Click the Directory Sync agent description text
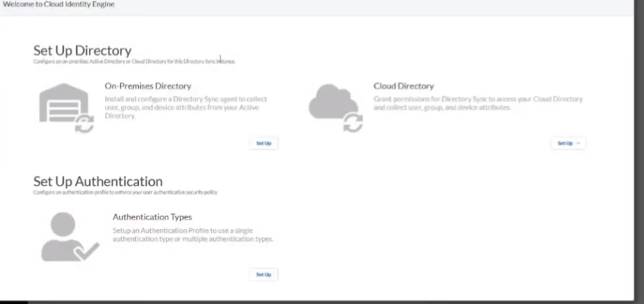The image size is (644, 304). (186, 108)
